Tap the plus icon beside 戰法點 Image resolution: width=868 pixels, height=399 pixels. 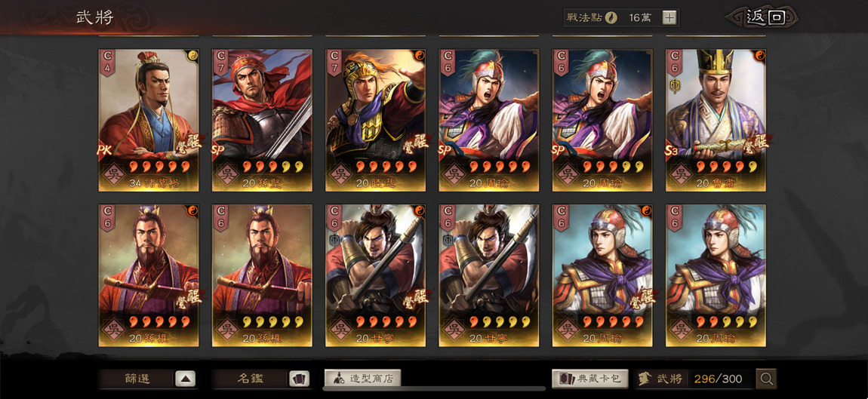[x=669, y=17]
